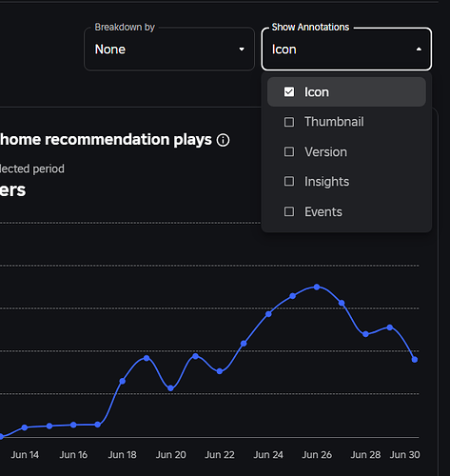Image resolution: width=450 pixels, height=476 pixels.
Task: Check the Insights annotation option
Action: point(289,182)
